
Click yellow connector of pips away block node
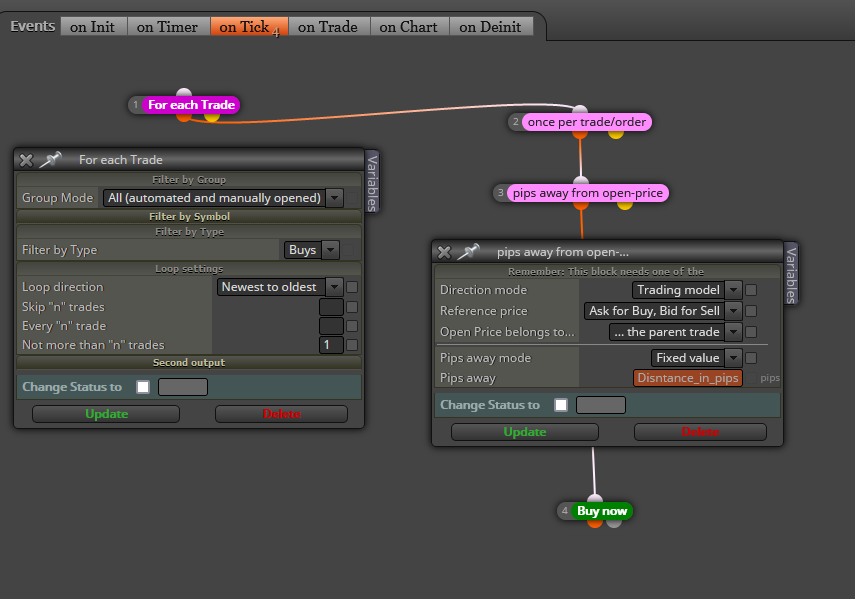pyautogui.click(x=625, y=204)
